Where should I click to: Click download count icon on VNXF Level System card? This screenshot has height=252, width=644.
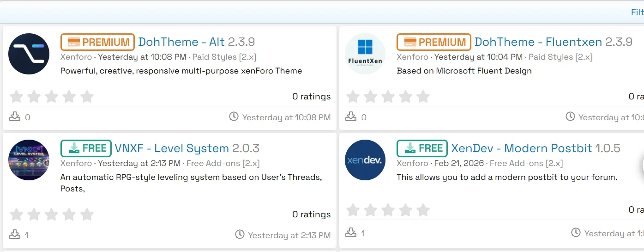[x=15, y=234]
